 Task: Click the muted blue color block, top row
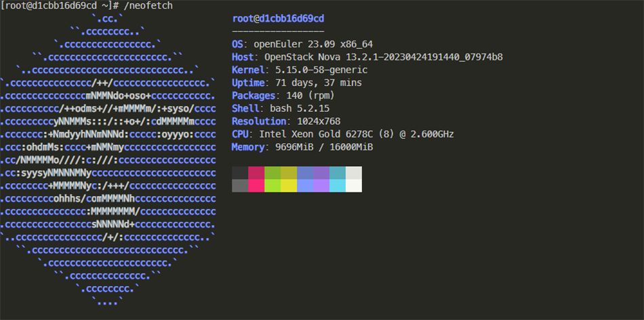pyautogui.click(x=305, y=172)
